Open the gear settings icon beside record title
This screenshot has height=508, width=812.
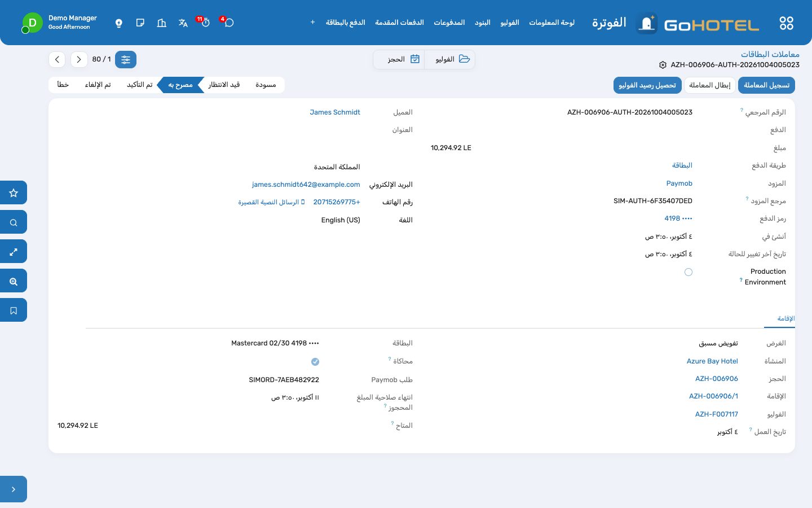pyautogui.click(x=663, y=65)
